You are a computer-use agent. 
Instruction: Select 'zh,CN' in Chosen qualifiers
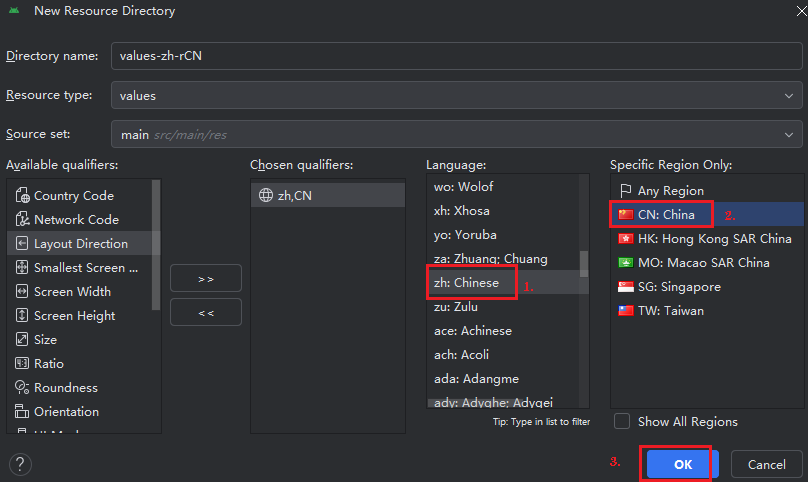328,195
